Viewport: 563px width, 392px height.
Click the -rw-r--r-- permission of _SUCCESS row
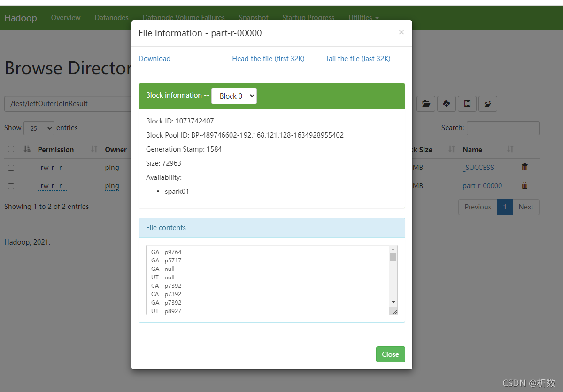point(52,167)
